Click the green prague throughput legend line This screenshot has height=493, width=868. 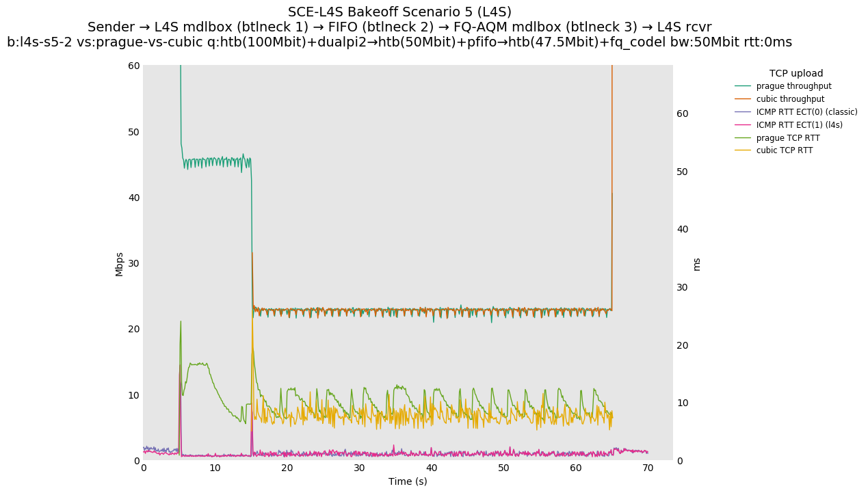742,86
